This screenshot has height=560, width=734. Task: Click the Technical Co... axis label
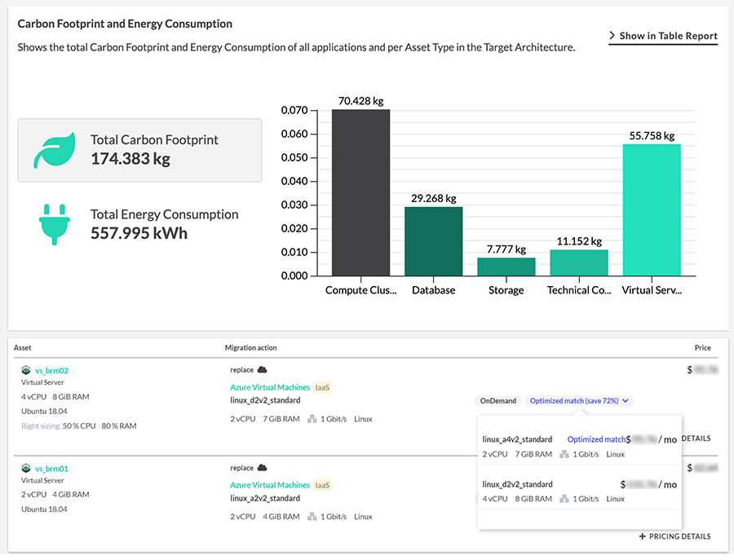coord(579,290)
